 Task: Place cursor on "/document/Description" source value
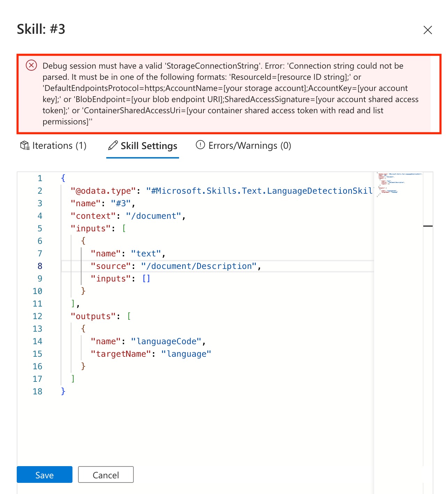coord(199,266)
